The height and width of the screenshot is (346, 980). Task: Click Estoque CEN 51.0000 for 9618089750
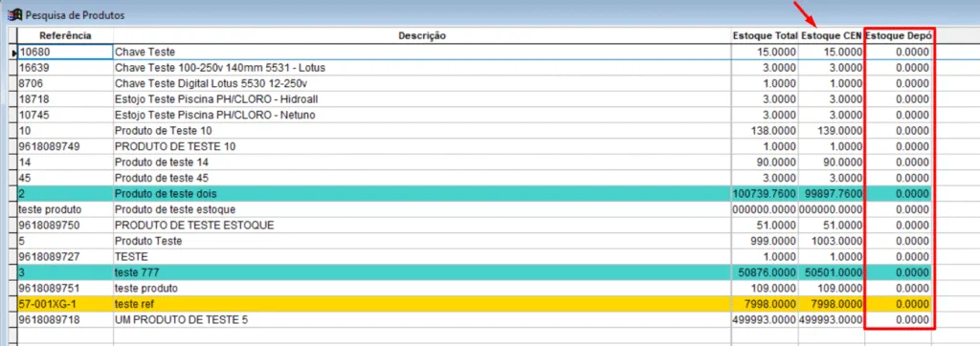pyautogui.click(x=843, y=226)
